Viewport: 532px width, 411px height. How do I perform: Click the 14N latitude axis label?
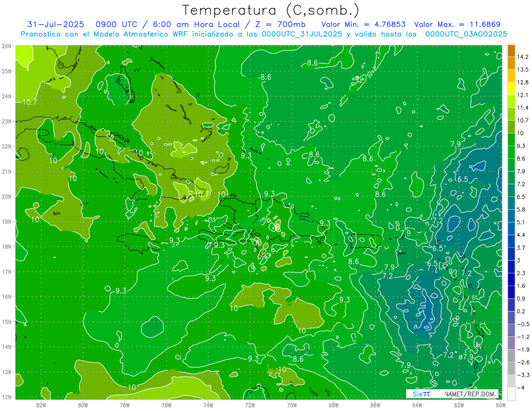click(6, 347)
